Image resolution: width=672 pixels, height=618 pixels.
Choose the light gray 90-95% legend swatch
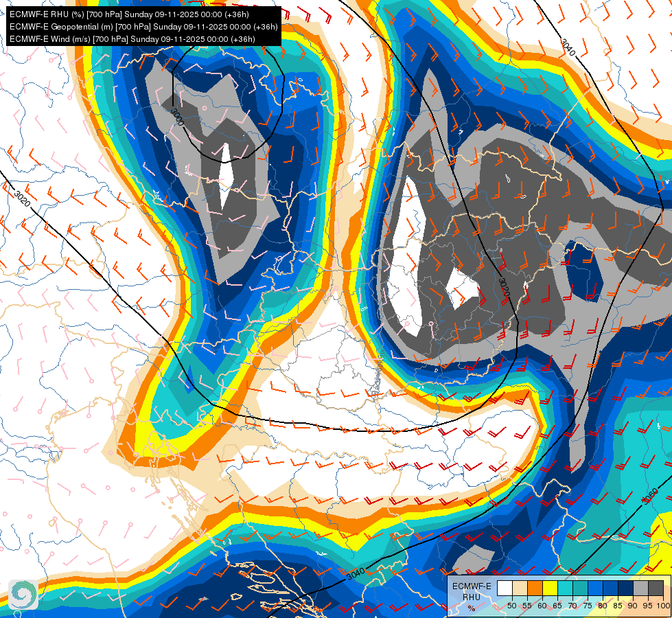(640, 588)
